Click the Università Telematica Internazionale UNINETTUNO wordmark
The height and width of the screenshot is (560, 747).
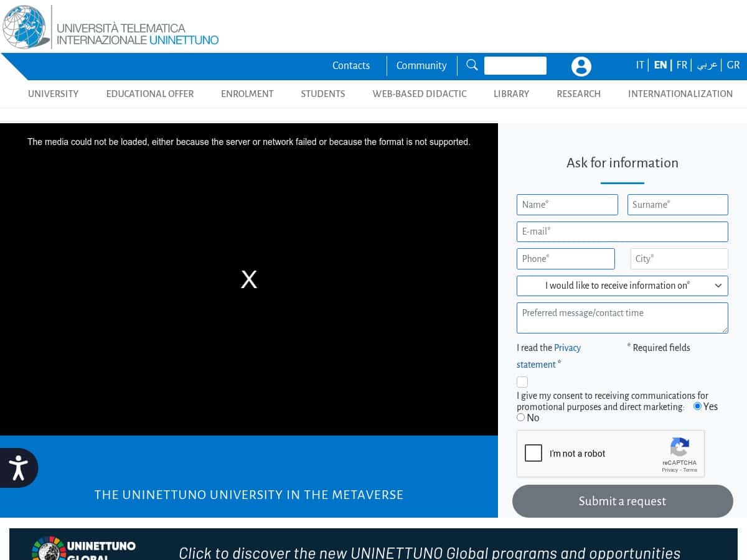138,34
